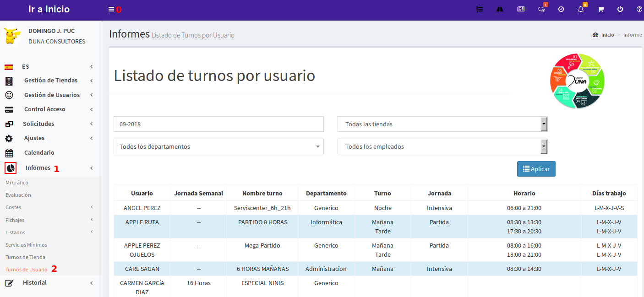Toggle the hamburger sidebar menu icon

(x=111, y=9)
